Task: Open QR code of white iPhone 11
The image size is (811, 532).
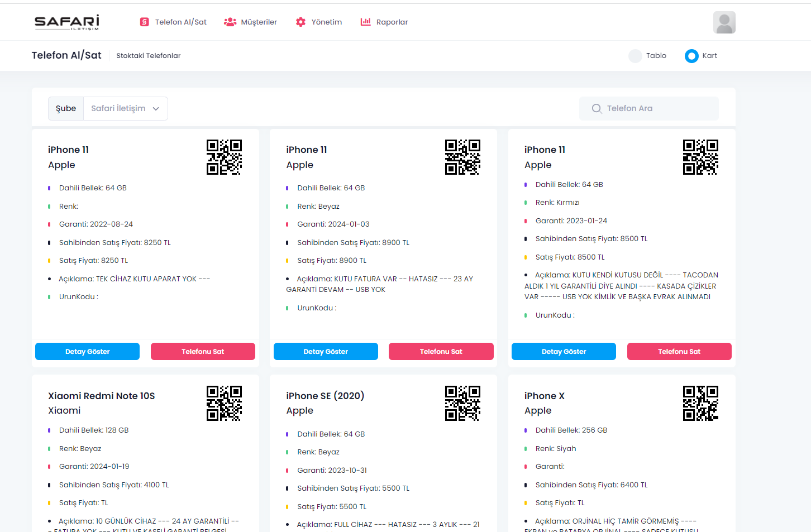Action: pos(462,157)
